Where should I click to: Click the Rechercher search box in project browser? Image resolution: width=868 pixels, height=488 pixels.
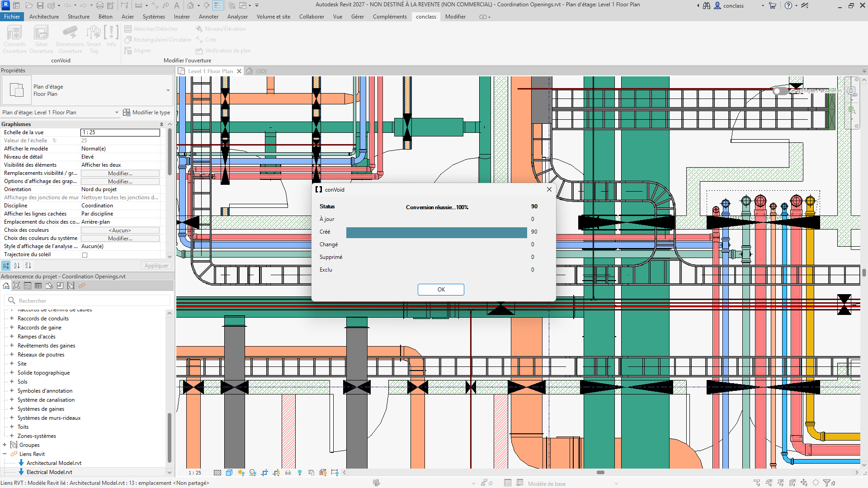pyautogui.click(x=88, y=301)
